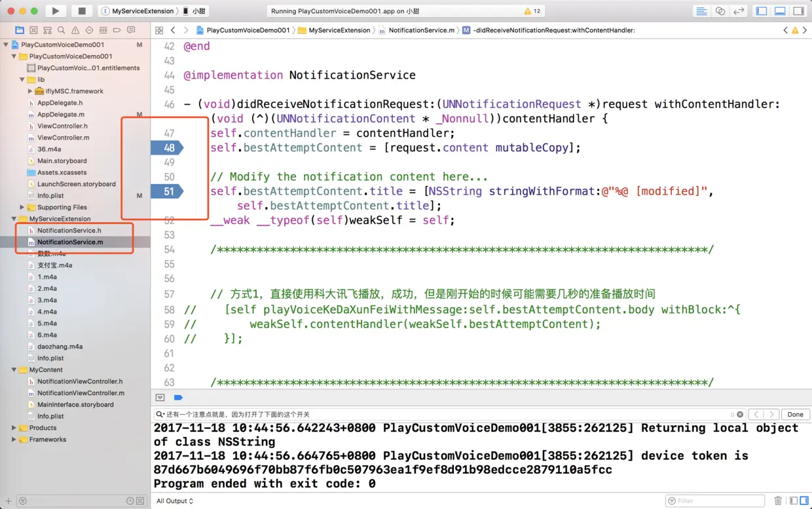
Task: Open the All Output dropdown
Action: (x=175, y=501)
